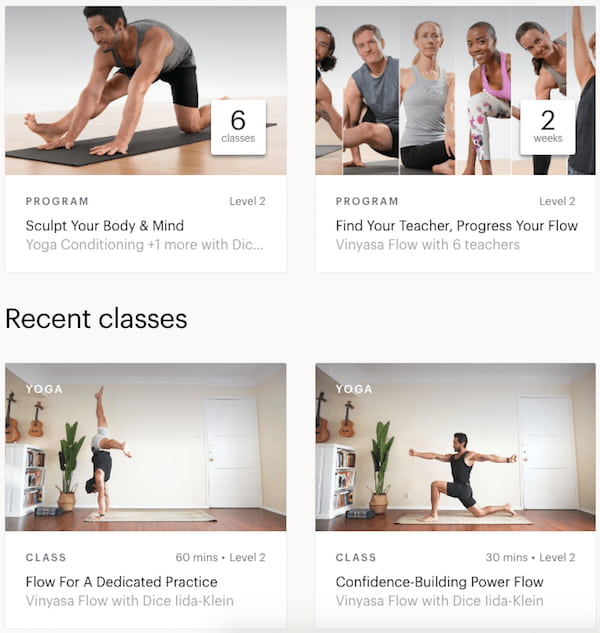Viewport: 600px width, 633px height.
Task: Open the low lunge class thumbnail
Action: tap(455, 447)
